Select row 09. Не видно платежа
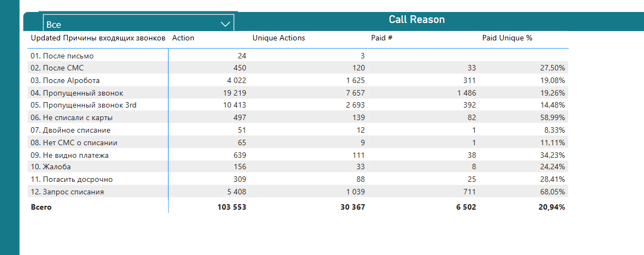Screen dimensions: 644x255 click(298, 155)
